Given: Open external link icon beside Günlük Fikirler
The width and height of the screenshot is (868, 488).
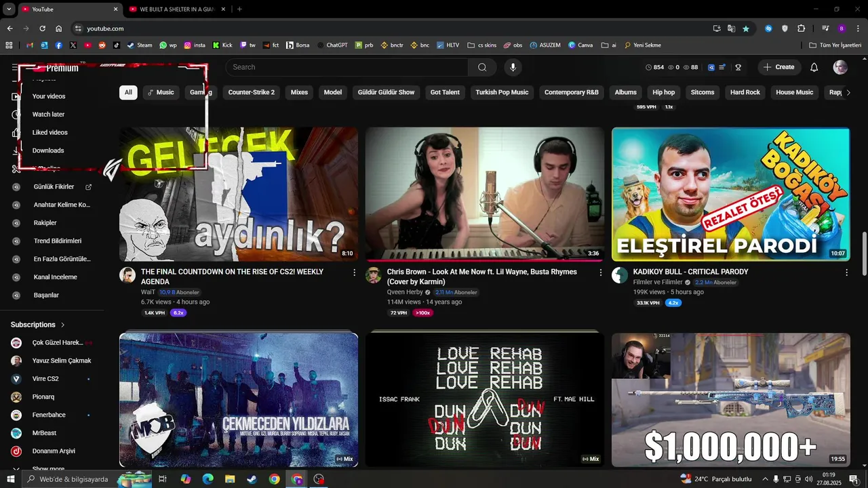Looking at the screenshot, I should click(x=88, y=187).
